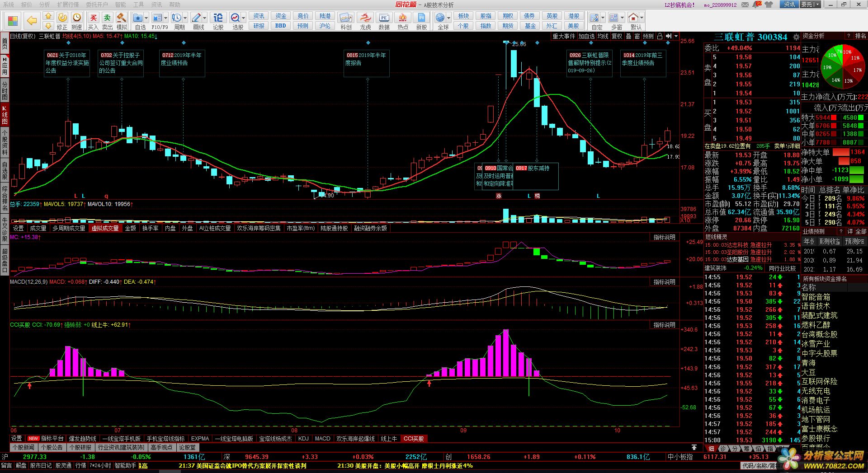
Task: Expand the 画线 drawing dropdown arrow
Action: (204, 18)
